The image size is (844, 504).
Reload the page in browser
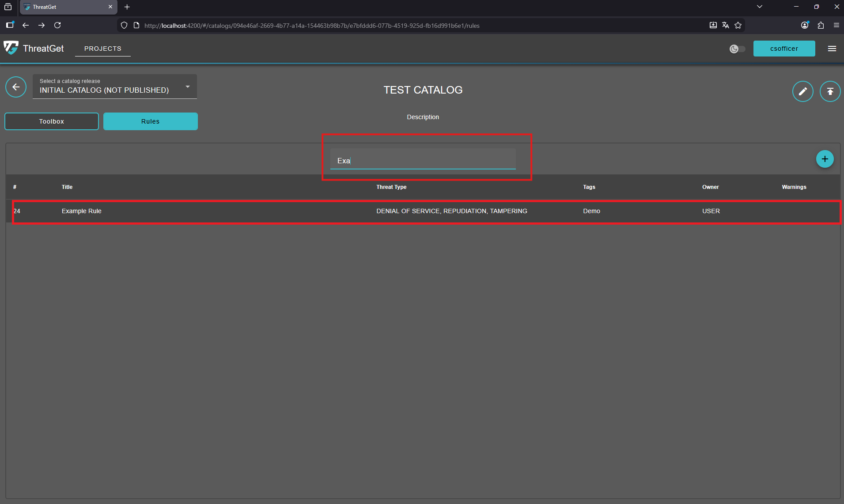(x=57, y=25)
